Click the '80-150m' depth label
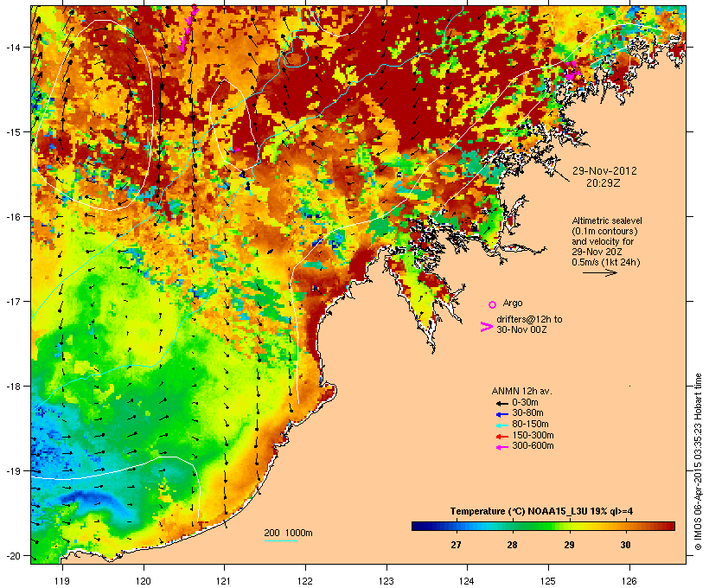 click(530, 425)
